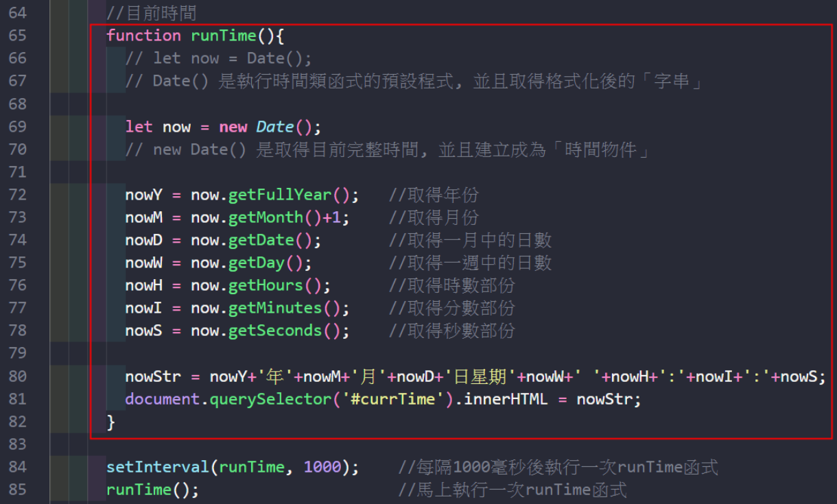Click the commented-out 'let now = Date()' line

(x=218, y=58)
